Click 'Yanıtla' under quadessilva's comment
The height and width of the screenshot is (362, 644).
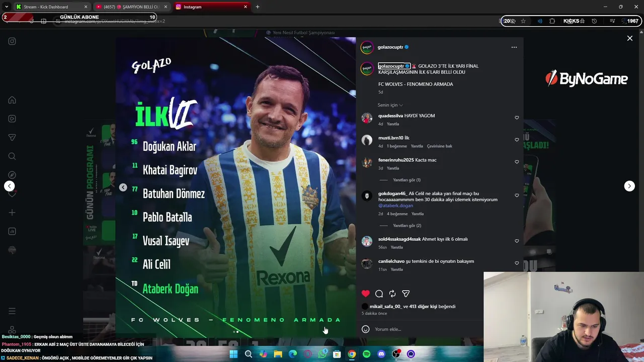[x=393, y=124]
